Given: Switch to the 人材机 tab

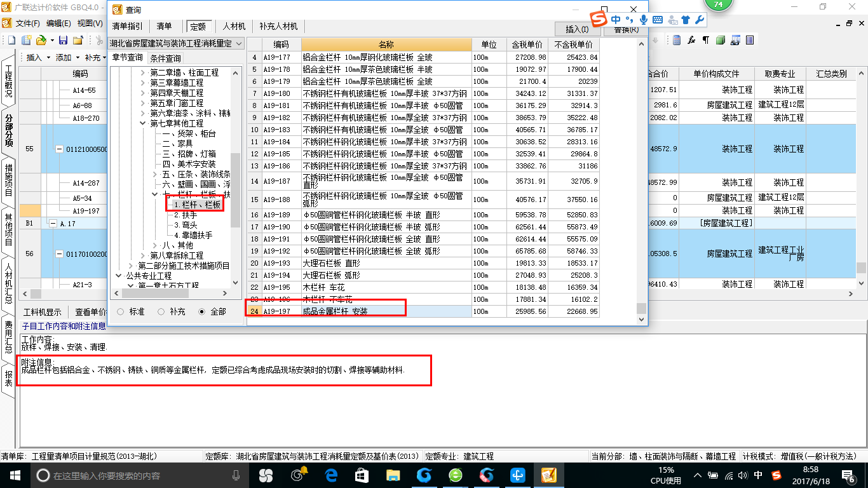Looking at the screenshot, I should click(234, 26).
